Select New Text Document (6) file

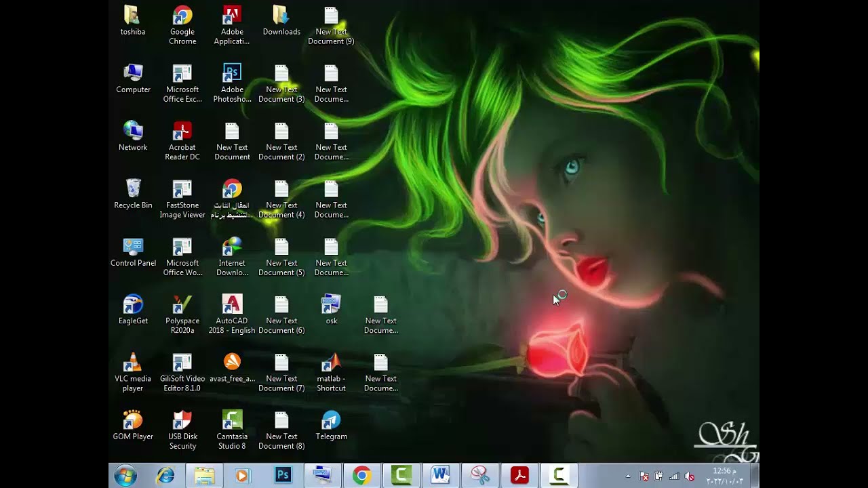tap(281, 314)
